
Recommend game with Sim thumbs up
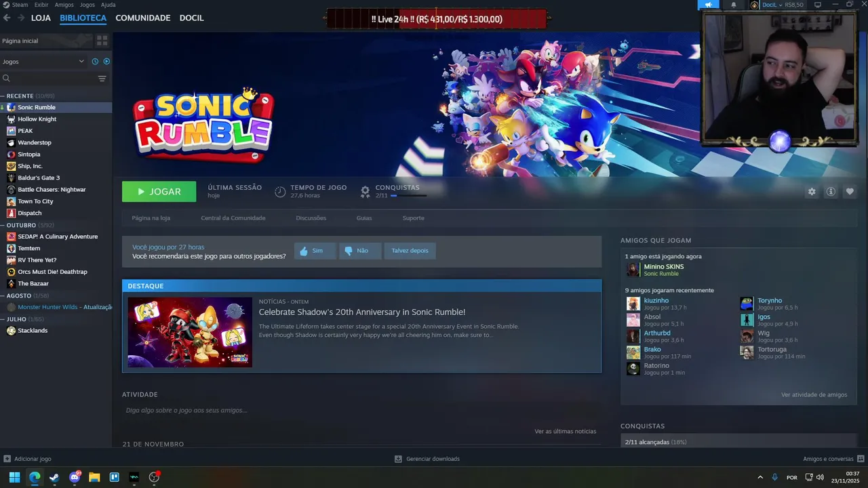(x=315, y=251)
